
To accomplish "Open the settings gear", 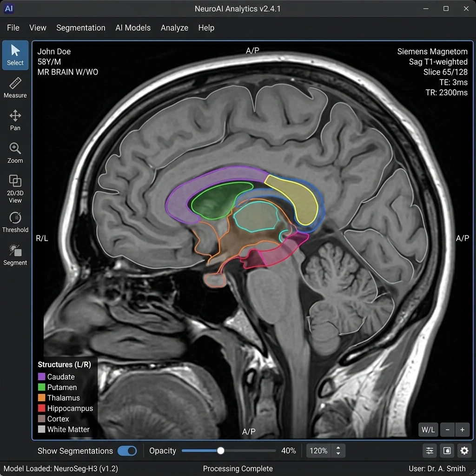I will (464, 451).
